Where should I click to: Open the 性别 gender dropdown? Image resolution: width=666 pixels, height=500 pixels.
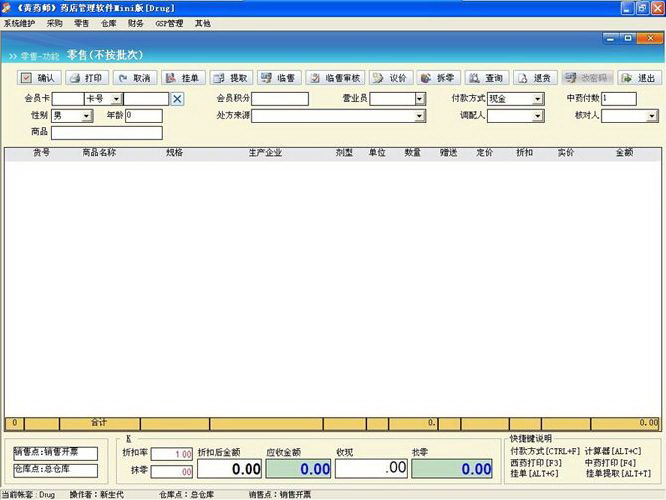pos(87,116)
